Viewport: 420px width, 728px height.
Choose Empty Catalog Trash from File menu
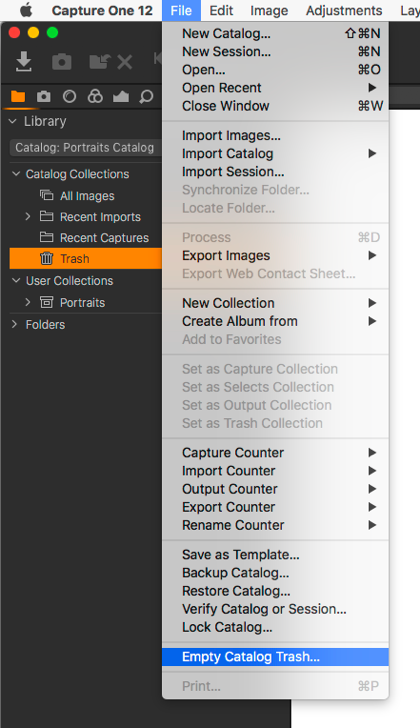pyautogui.click(x=275, y=657)
